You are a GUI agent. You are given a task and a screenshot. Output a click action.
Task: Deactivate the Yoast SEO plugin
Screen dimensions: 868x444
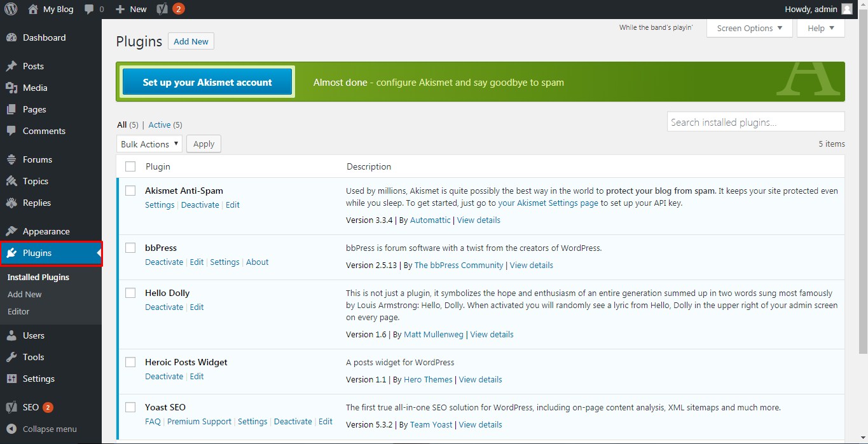click(293, 421)
